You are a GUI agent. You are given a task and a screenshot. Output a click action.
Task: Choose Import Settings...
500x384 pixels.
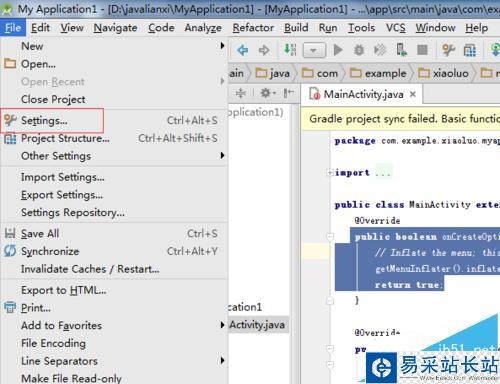114,177
